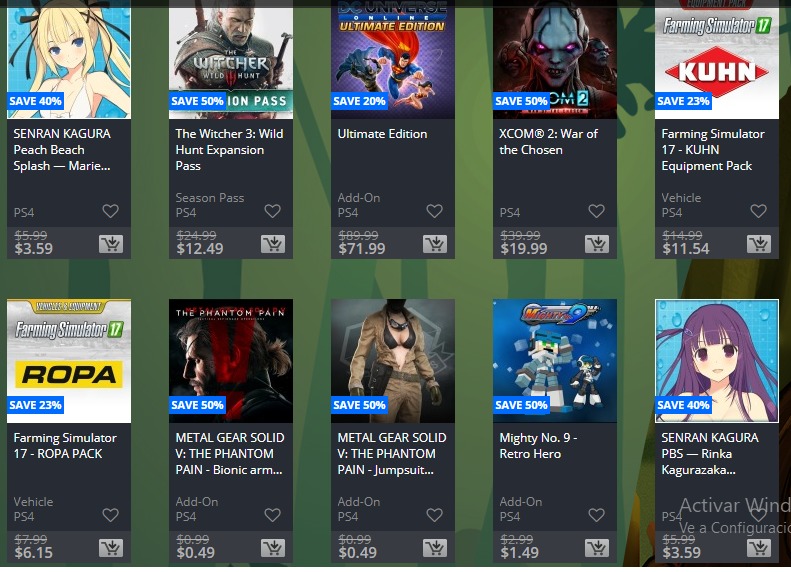Toggle wishlist heart for ROPA PACK
Image resolution: width=791 pixels, height=572 pixels.
pyautogui.click(x=110, y=515)
